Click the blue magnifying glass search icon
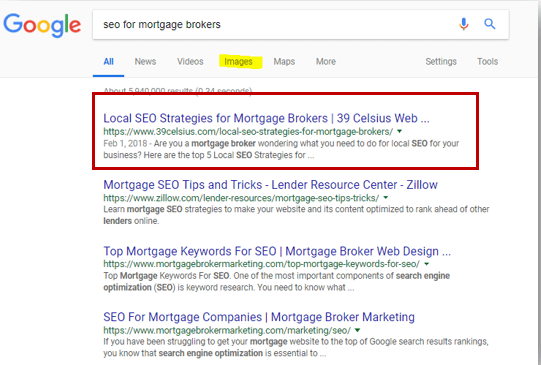 point(490,24)
